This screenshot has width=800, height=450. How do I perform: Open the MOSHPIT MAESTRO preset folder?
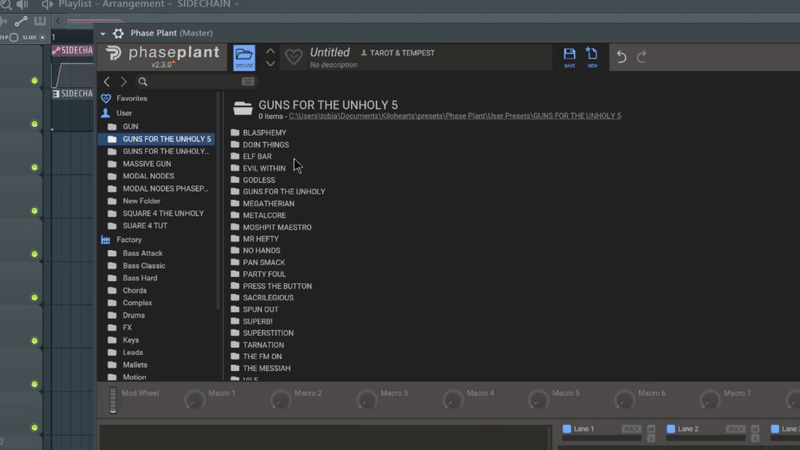[x=277, y=227]
